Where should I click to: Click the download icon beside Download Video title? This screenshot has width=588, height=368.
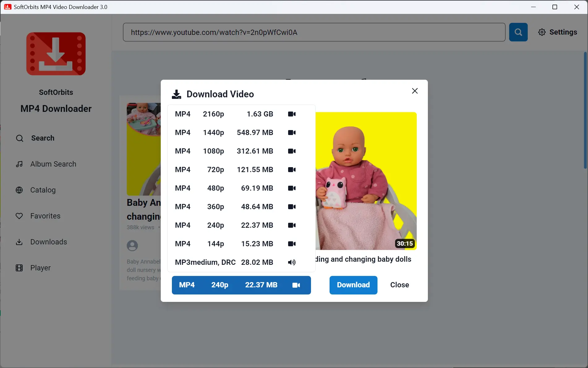177,94
